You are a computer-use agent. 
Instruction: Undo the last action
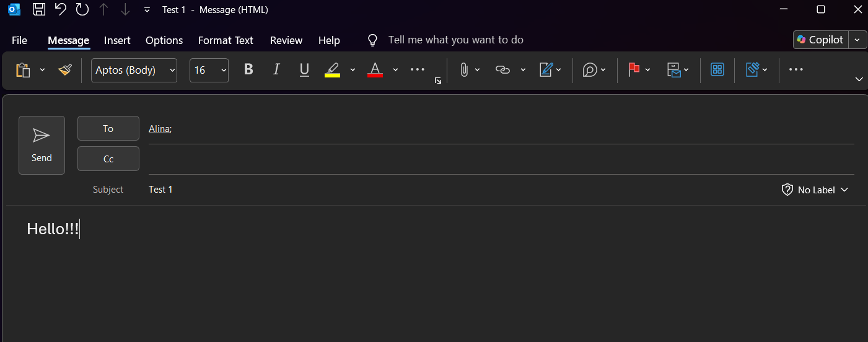(x=60, y=9)
